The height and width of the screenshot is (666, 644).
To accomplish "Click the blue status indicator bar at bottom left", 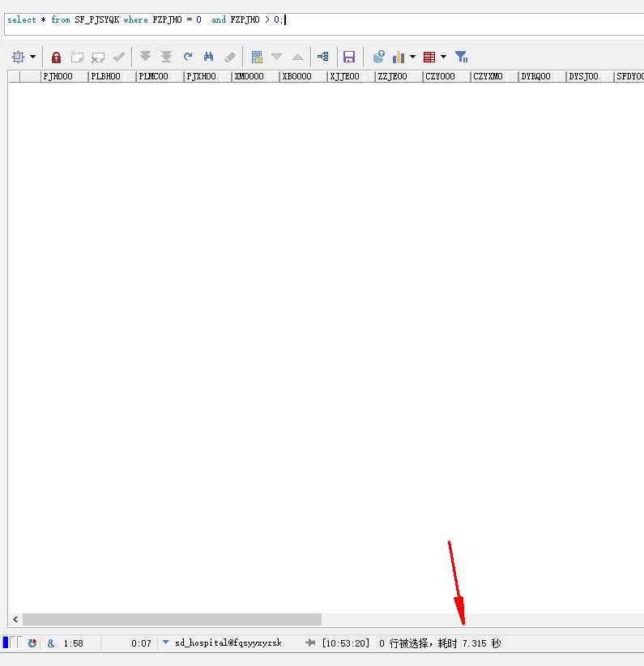I will pyautogui.click(x=6, y=643).
